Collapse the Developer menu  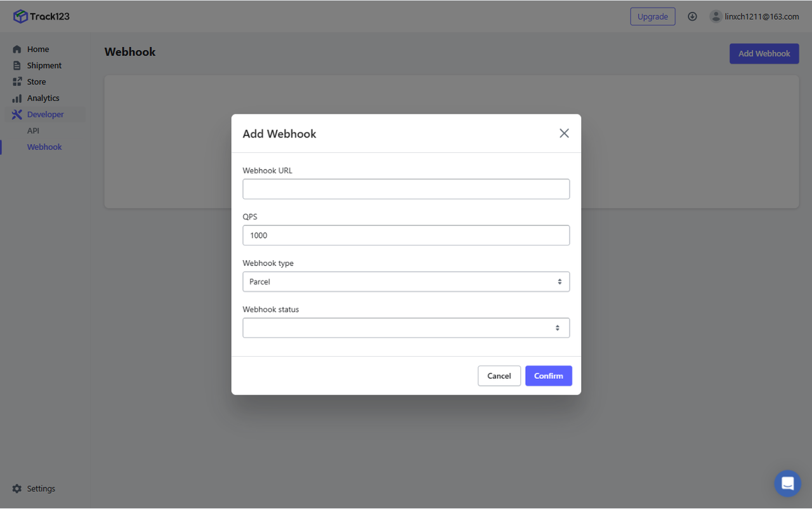tap(45, 115)
